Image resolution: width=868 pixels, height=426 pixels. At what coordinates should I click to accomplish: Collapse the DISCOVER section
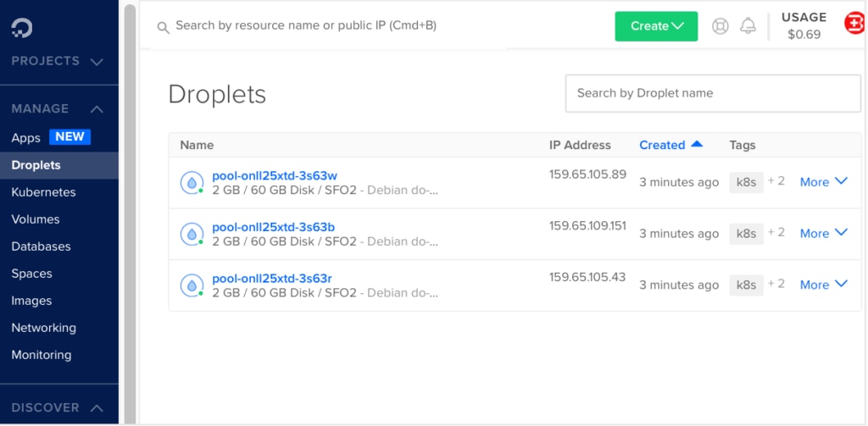tap(58, 407)
